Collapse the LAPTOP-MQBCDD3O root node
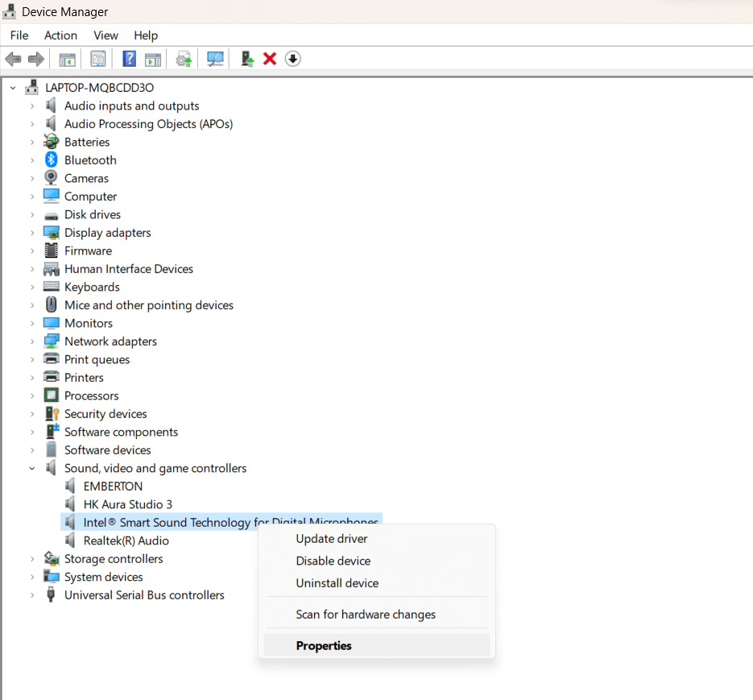753x700 pixels. [13, 88]
